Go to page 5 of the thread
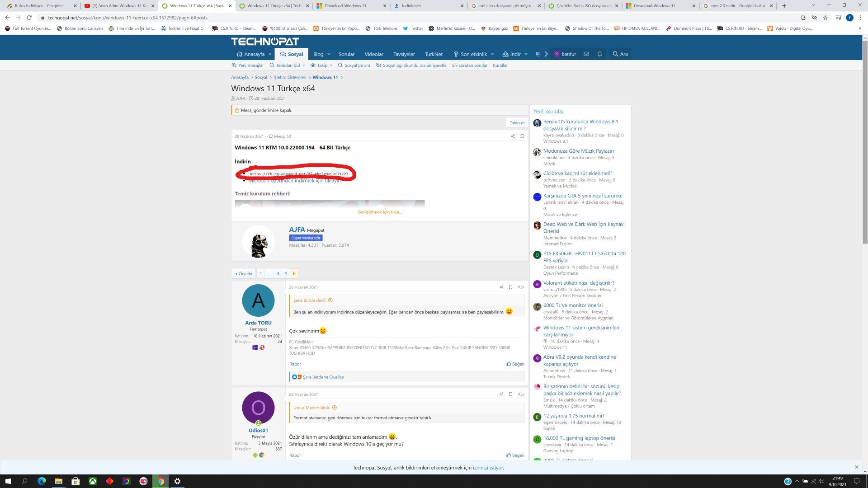 pyautogui.click(x=286, y=273)
